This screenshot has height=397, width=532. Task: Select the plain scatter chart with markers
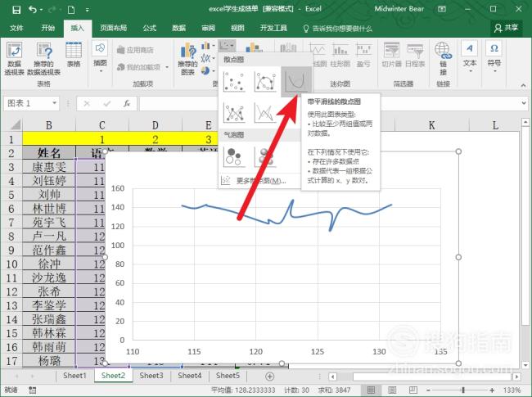click(x=234, y=82)
